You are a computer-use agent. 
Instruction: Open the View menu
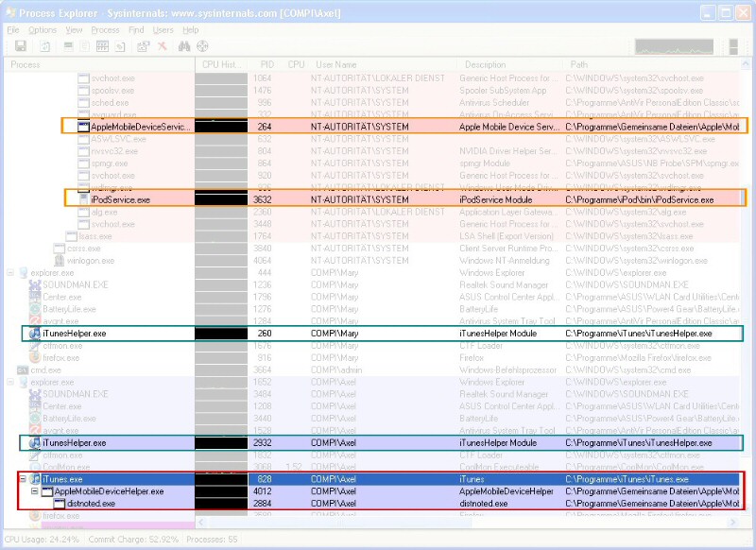point(74,30)
